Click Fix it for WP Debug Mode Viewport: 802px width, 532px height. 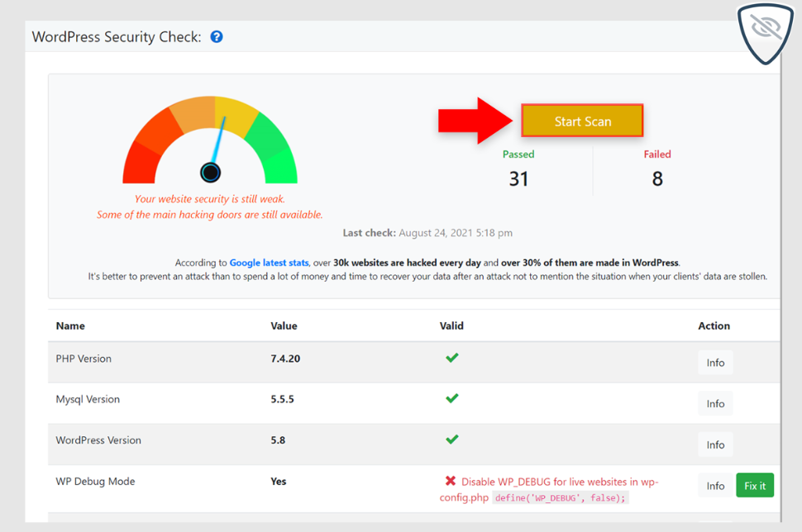tap(754, 485)
